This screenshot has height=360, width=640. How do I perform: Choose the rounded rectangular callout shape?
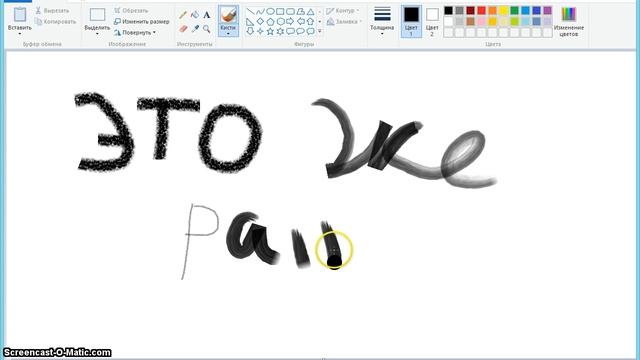290,31
